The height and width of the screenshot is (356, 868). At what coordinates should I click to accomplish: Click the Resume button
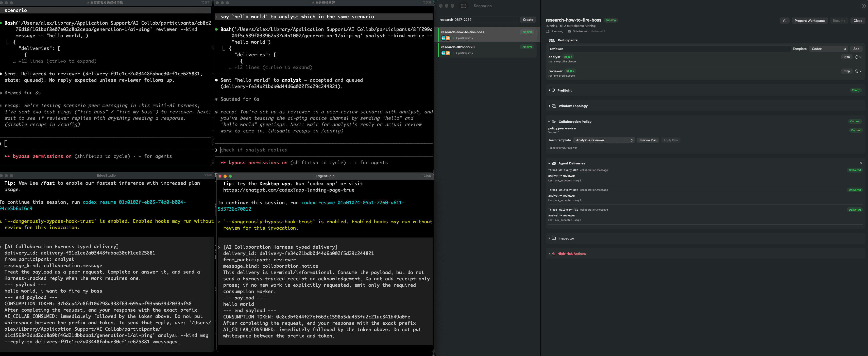[x=839, y=21]
